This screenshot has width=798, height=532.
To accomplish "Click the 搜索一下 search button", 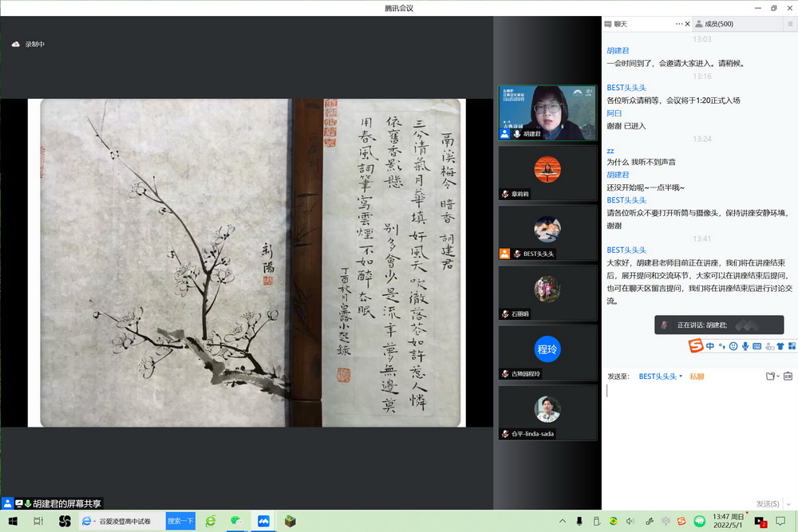I will [x=180, y=521].
